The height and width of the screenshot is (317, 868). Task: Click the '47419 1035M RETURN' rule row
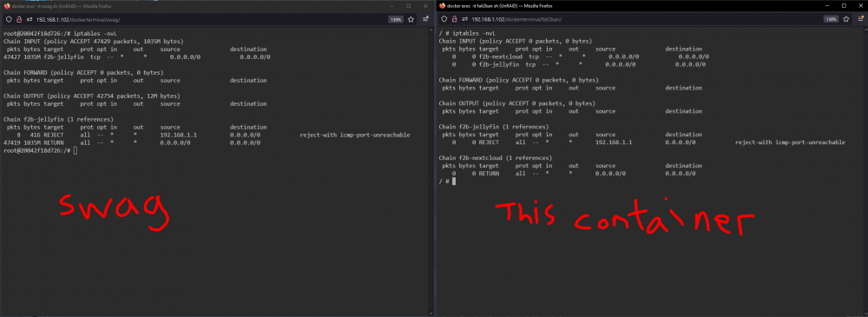click(132, 142)
